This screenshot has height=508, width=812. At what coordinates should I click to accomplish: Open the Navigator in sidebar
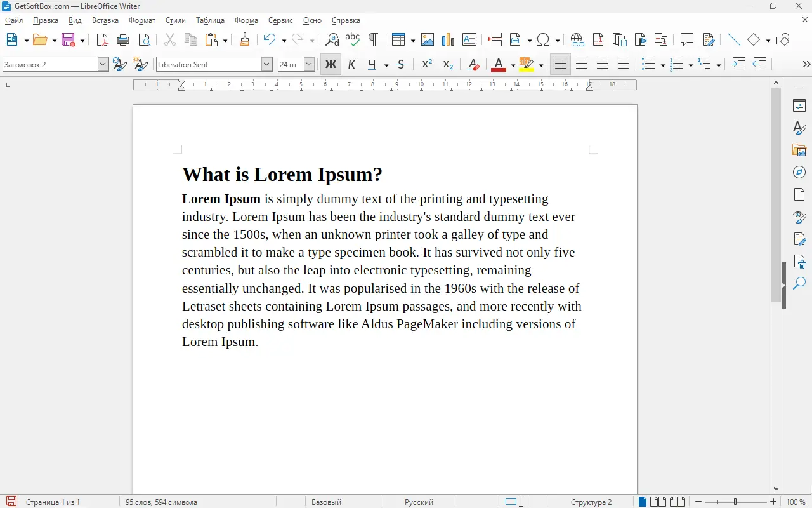pyautogui.click(x=799, y=173)
